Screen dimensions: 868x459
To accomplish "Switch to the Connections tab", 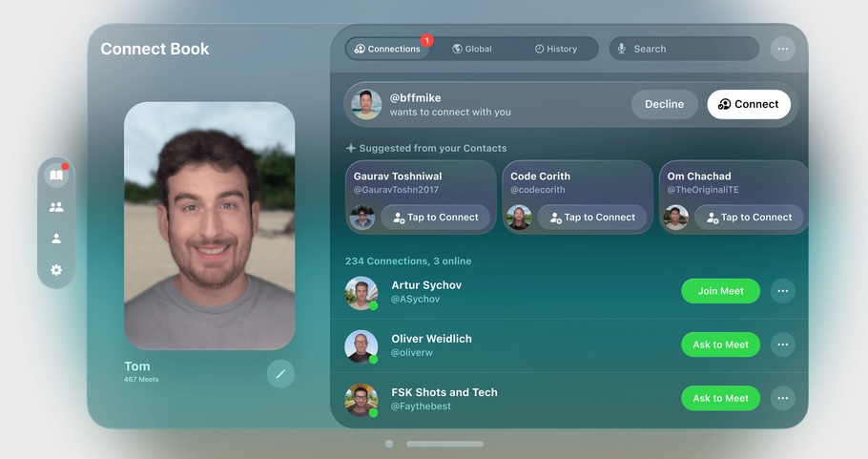I will pyautogui.click(x=387, y=49).
